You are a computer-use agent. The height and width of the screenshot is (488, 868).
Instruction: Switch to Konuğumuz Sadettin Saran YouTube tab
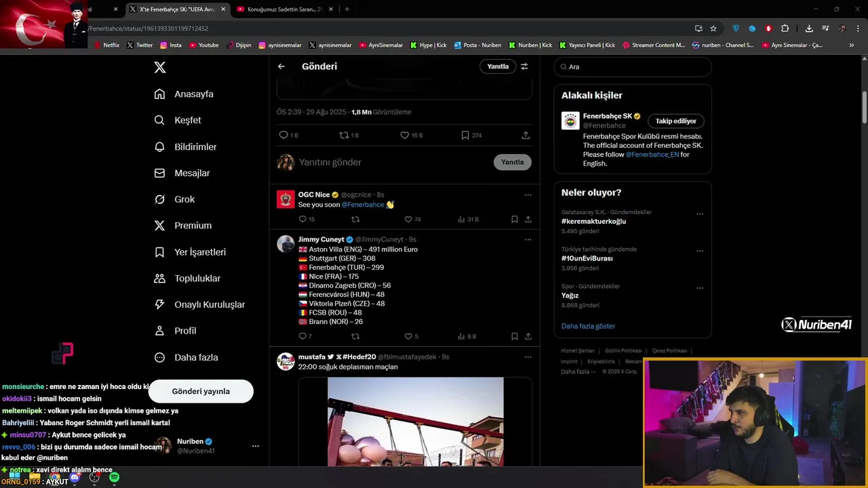click(283, 9)
